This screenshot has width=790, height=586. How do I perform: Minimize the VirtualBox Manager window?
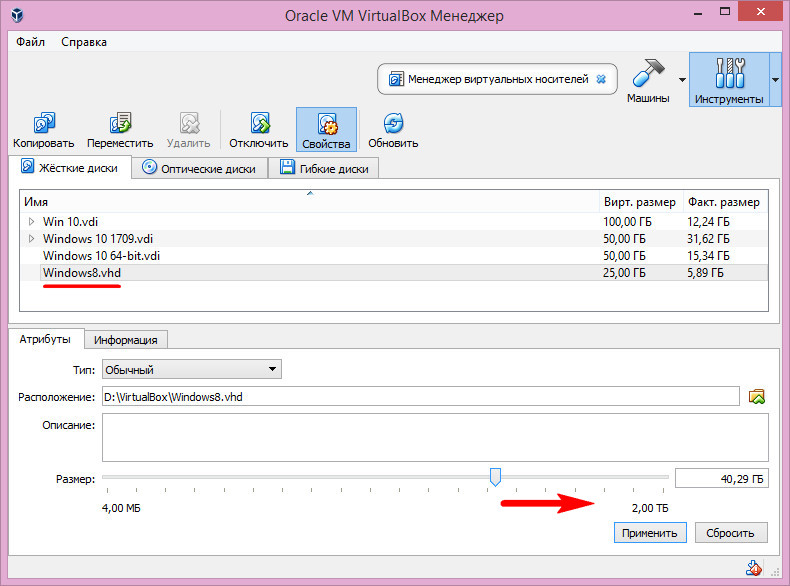tap(698, 12)
